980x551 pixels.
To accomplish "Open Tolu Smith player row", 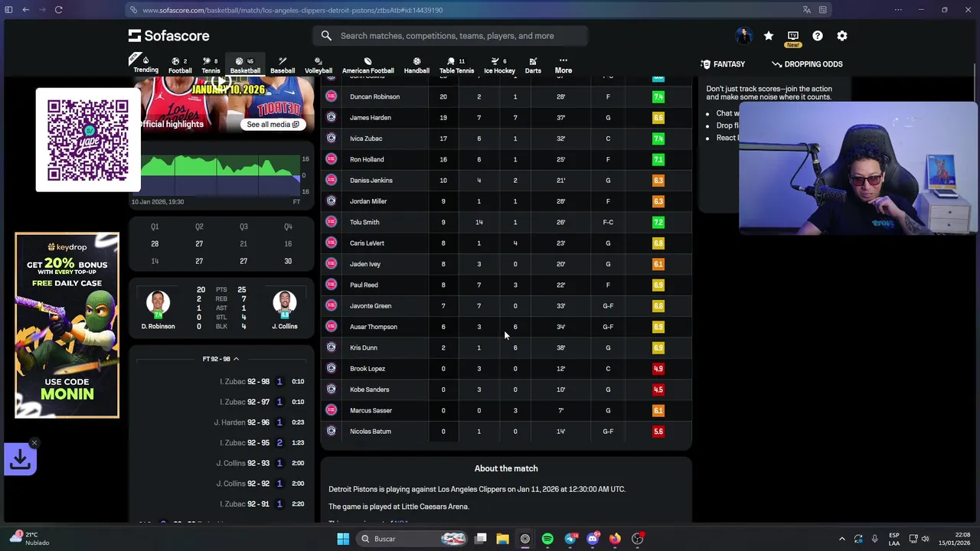I will 506,222.
